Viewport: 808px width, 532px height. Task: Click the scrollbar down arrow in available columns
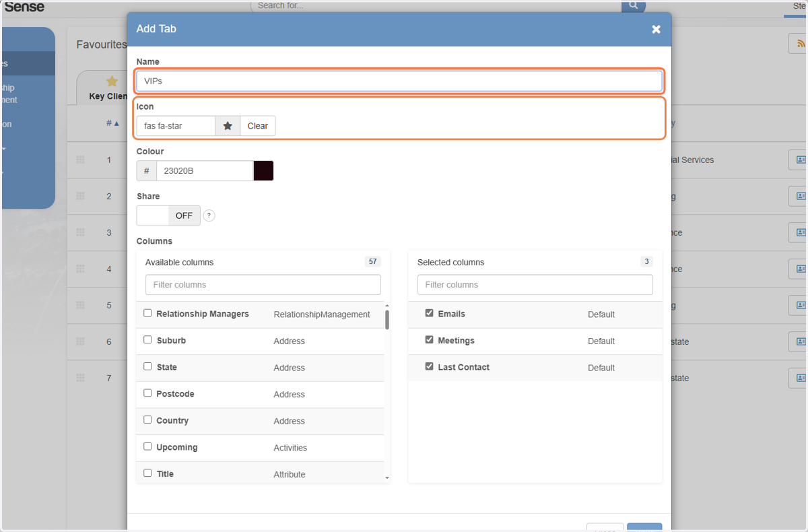pos(387,477)
